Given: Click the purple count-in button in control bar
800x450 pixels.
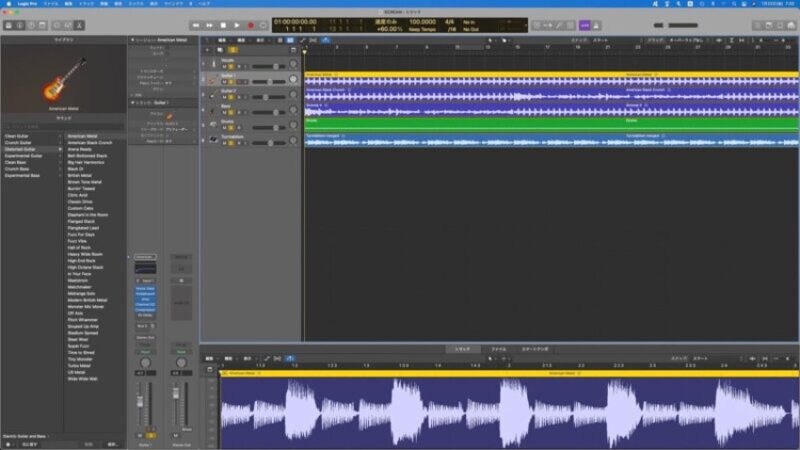Looking at the screenshot, I should (x=585, y=24).
